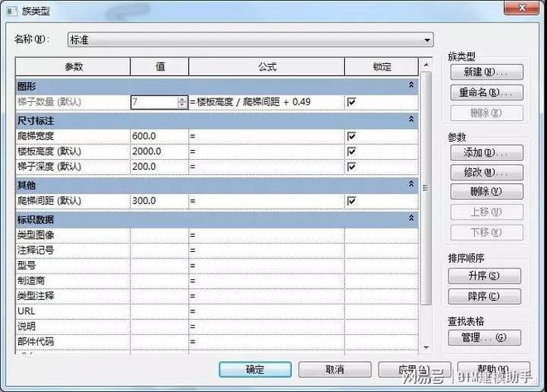Click the family types dialog title icon
Image resolution: width=547 pixels, height=392 pixels.
(x=12, y=11)
